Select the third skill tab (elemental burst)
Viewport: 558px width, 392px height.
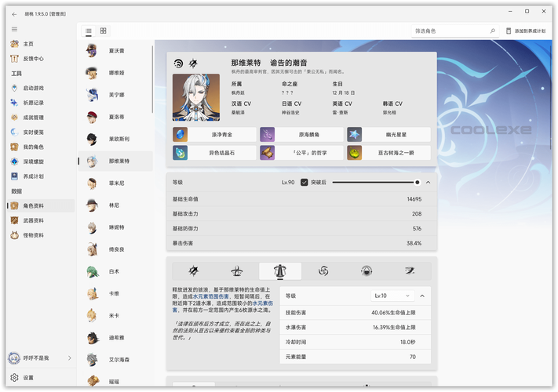click(x=280, y=271)
